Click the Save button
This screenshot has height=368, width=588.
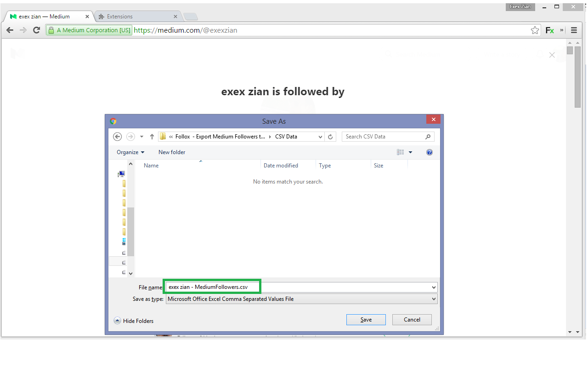(x=366, y=320)
